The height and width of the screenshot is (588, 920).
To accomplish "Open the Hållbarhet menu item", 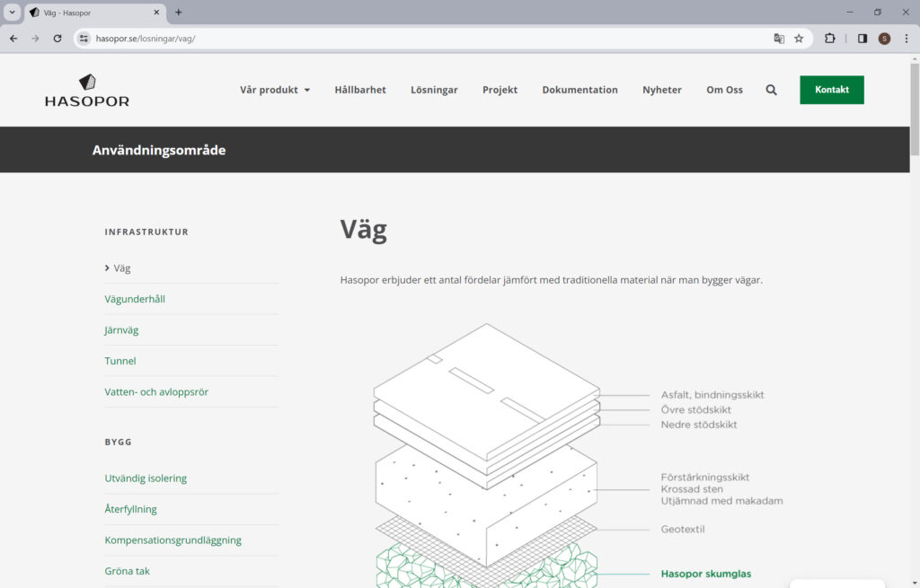I will (360, 90).
